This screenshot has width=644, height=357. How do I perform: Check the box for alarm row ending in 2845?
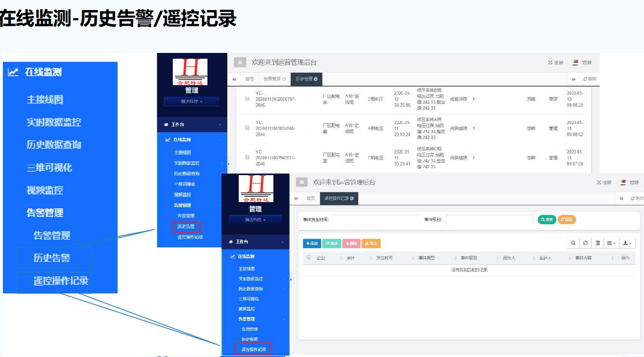(247, 99)
